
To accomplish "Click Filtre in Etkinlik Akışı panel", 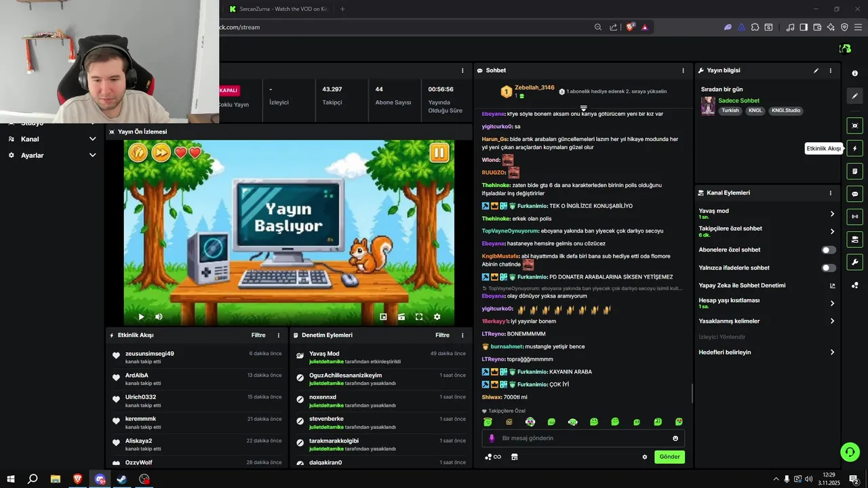I will [258, 335].
